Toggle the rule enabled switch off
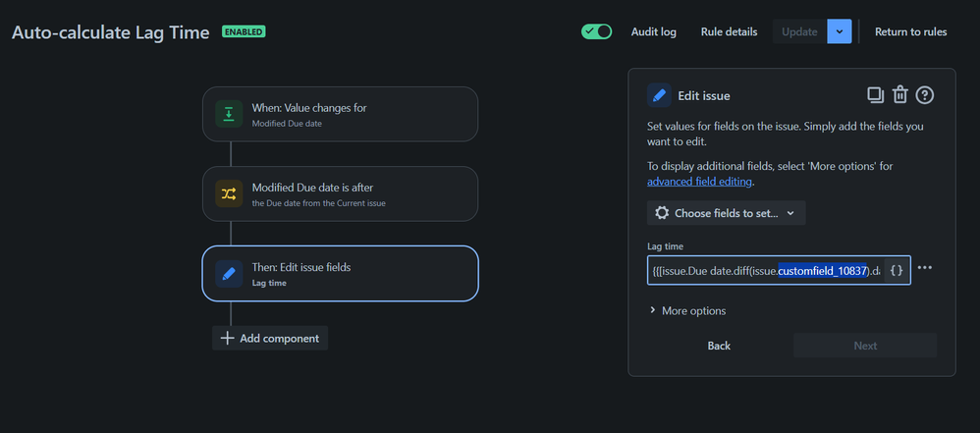This screenshot has height=433, width=980. [596, 31]
